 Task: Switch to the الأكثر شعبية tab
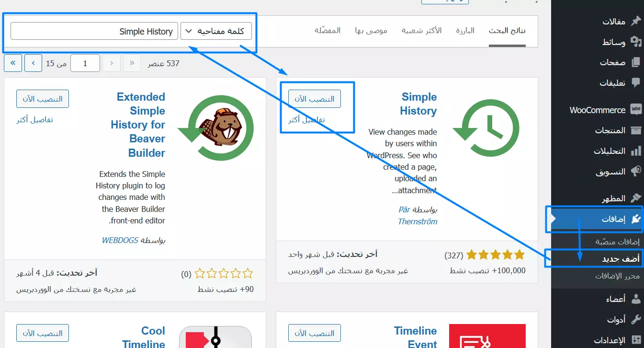click(x=421, y=31)
